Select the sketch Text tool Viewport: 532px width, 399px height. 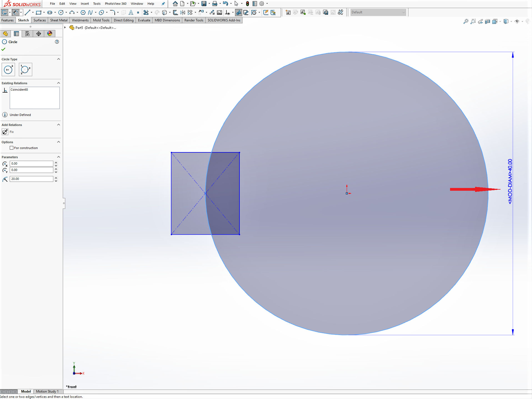click(x=131, y=13)
